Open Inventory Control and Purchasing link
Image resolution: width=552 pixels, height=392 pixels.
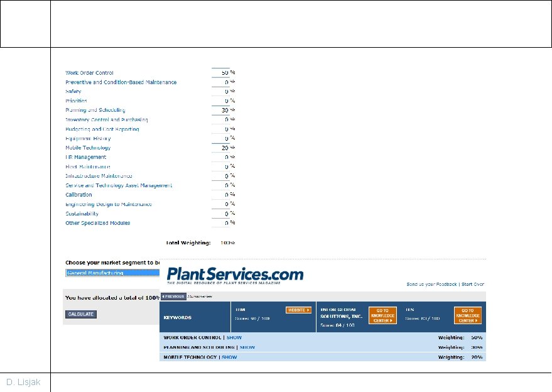point(107,120)
